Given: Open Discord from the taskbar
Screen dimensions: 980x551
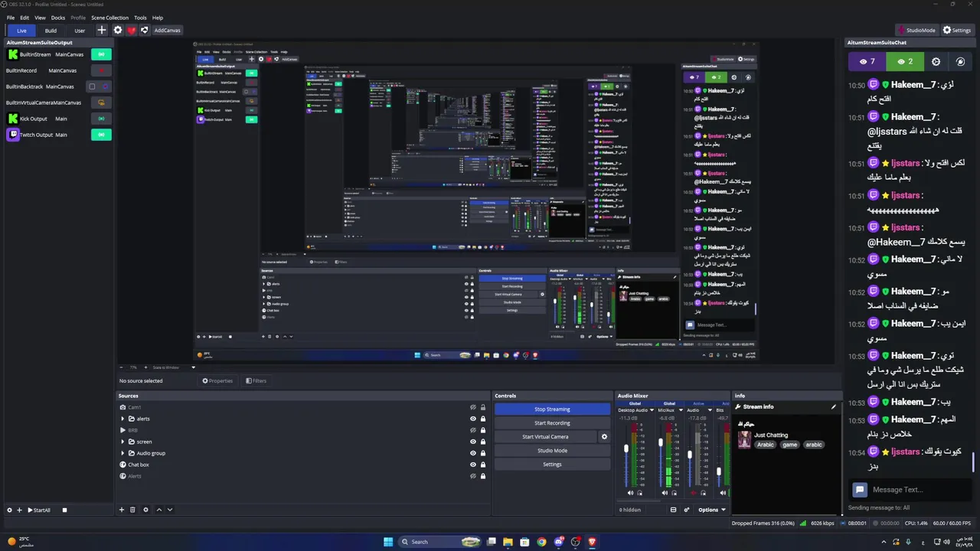Looking at the screenshot, I should point(559,542).
